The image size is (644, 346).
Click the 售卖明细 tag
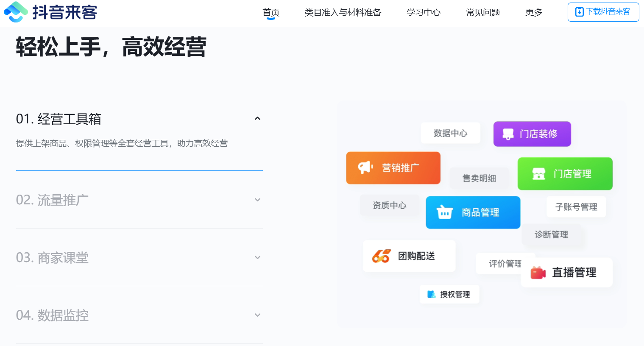pos(479,178)
